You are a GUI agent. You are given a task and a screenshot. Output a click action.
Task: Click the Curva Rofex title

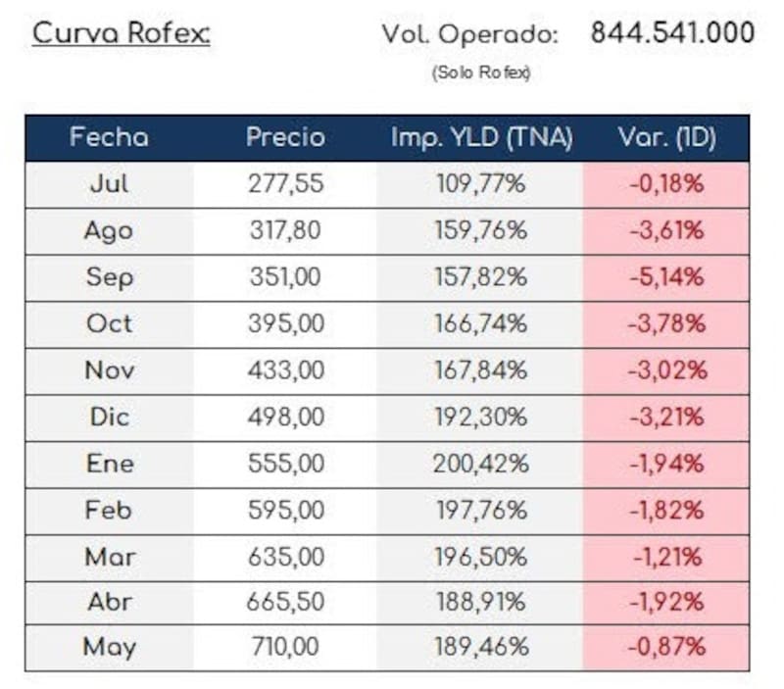coord(121,34)
